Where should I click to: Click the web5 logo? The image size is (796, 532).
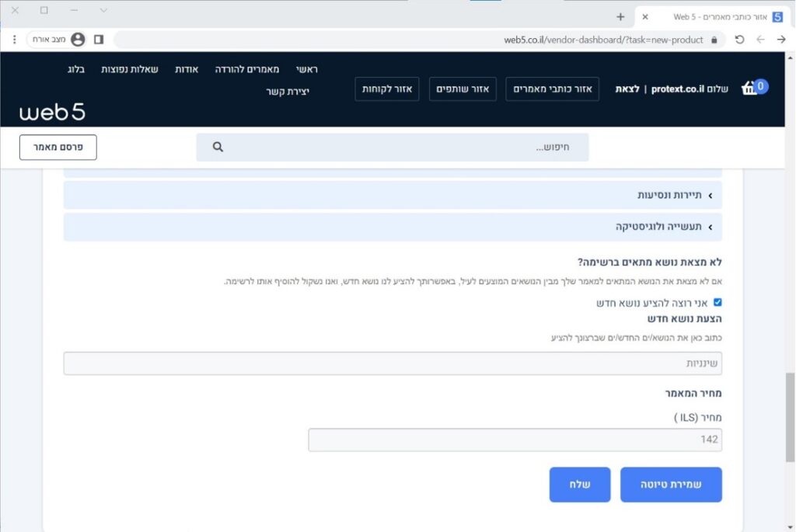tap(52, 113)
